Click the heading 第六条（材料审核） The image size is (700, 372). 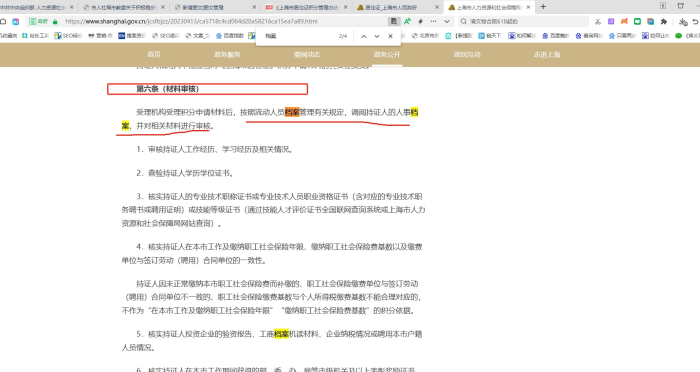(168, 89)
